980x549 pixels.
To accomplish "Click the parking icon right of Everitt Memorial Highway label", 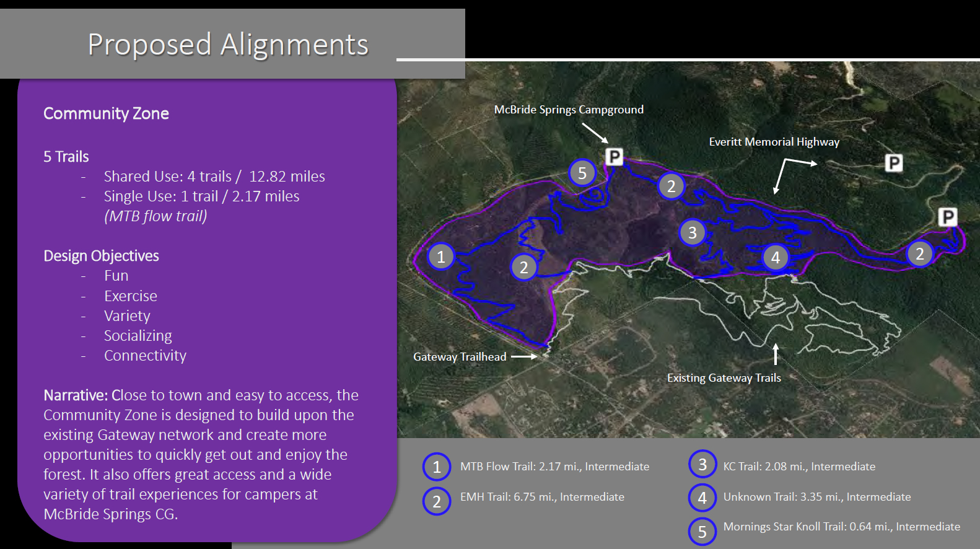I will pyautogui.click(x=893, y=163).
